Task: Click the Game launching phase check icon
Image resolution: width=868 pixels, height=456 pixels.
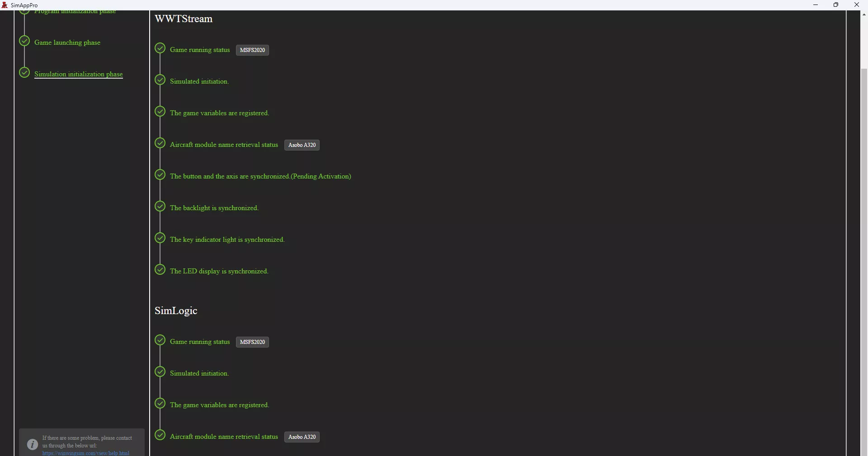Action: click(24, 41)
